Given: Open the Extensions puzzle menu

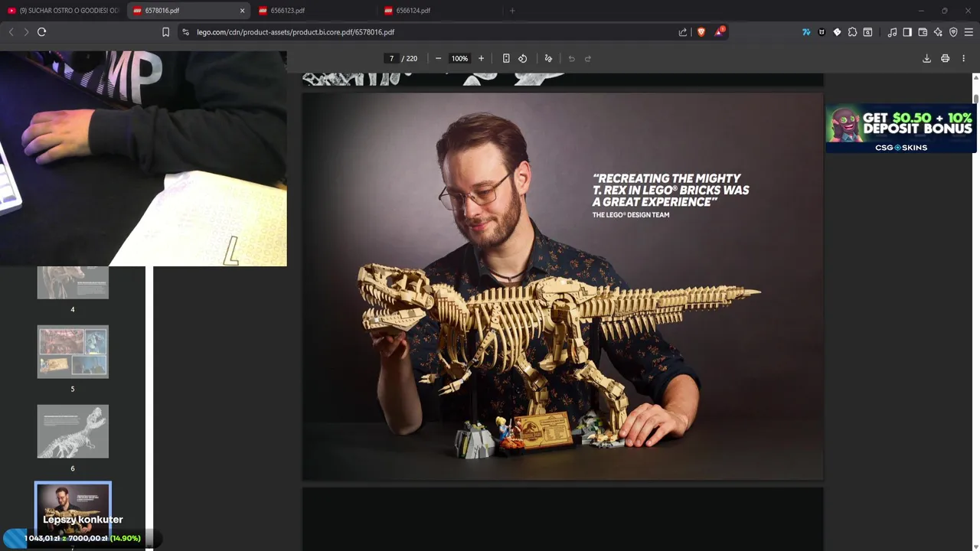Looking at the screenshot, I should point(852,32).
